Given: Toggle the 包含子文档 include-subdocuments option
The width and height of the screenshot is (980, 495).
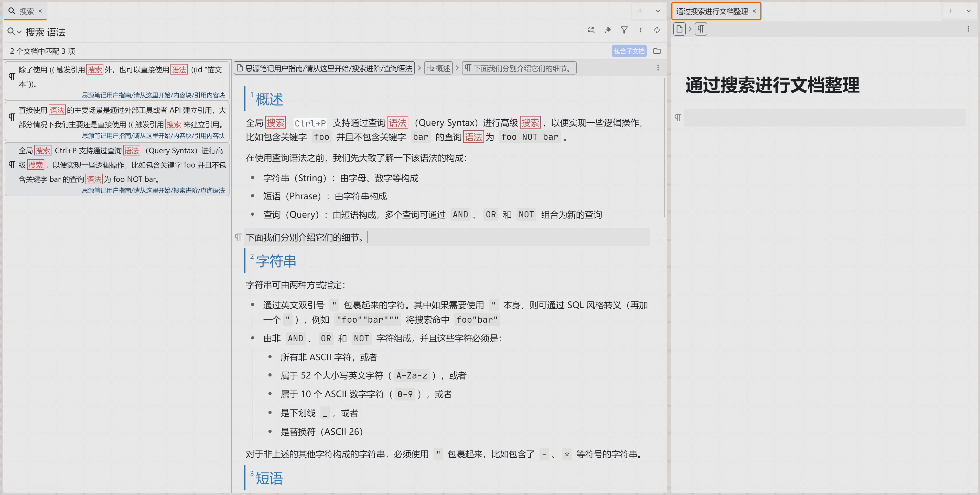Looking at the screenshot, I should [629, 51].
